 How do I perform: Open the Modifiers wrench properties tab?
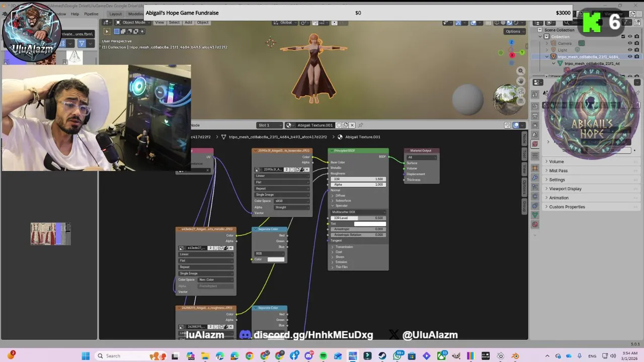tap(535, 177)
